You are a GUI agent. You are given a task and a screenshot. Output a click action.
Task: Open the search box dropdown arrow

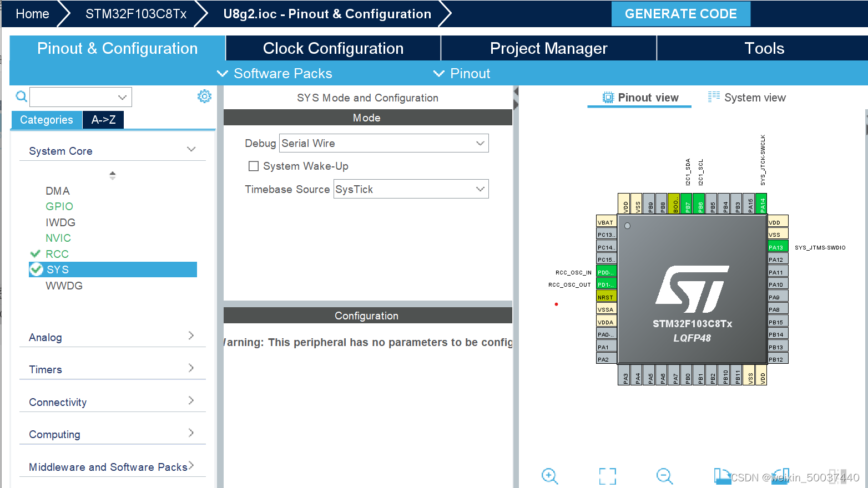(122, 97)
